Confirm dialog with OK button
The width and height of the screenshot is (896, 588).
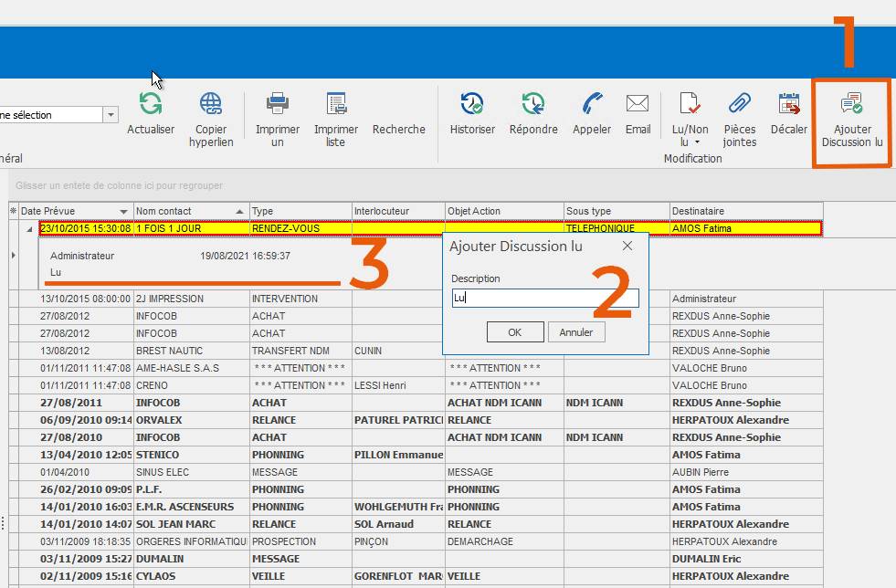pyautogui.click(x=515, y=332)
